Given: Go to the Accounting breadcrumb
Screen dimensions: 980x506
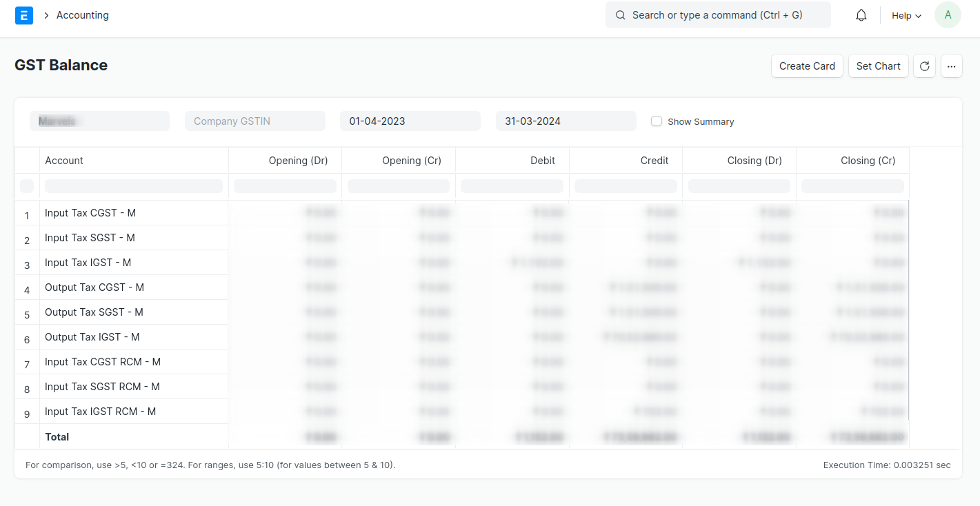Looking at the screenshot, I should tap(83, 15).
